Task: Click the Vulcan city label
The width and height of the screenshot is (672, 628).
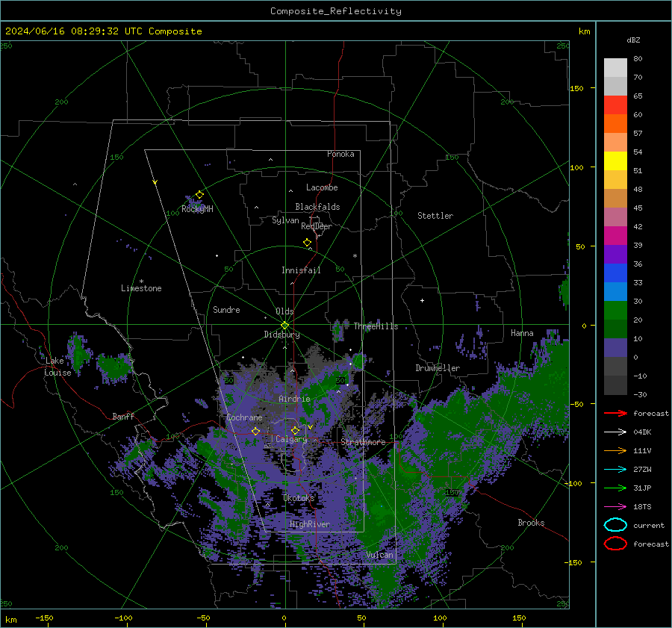Action: tap(379, 555)
